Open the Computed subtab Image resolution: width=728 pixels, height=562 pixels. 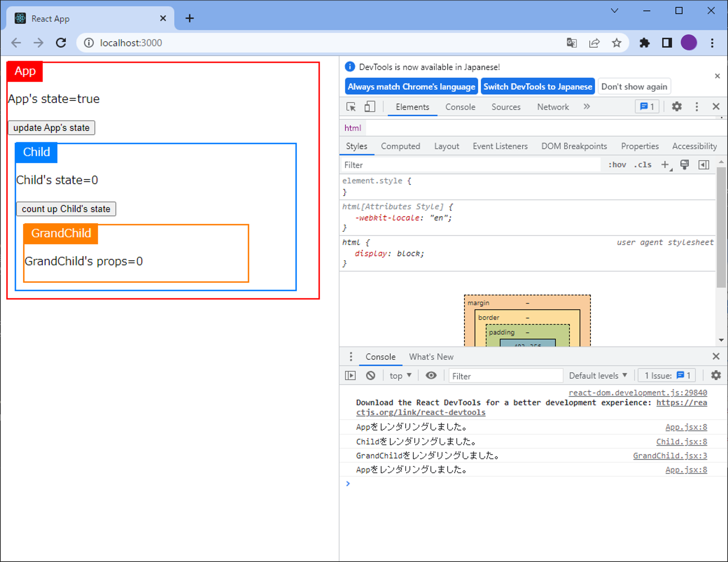[x=401, y=146]
